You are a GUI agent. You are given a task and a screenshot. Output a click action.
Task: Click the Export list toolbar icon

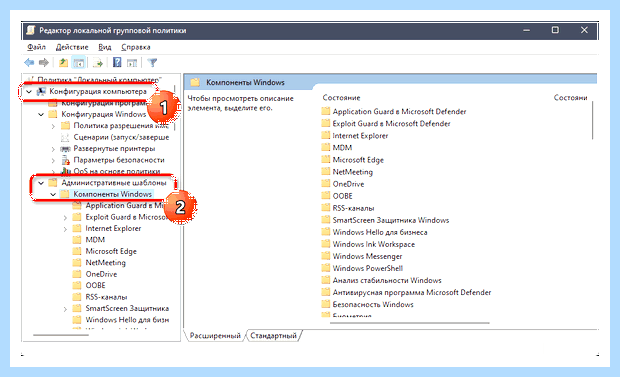pos(97,63)
